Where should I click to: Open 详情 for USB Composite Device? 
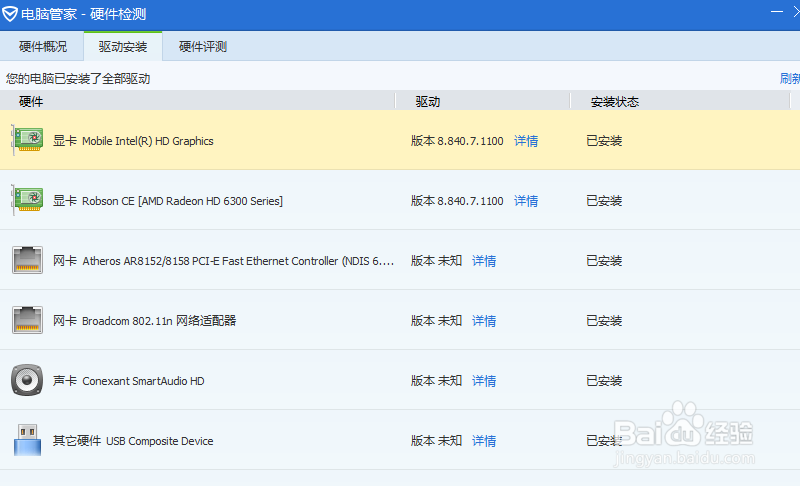click(484, 441)
